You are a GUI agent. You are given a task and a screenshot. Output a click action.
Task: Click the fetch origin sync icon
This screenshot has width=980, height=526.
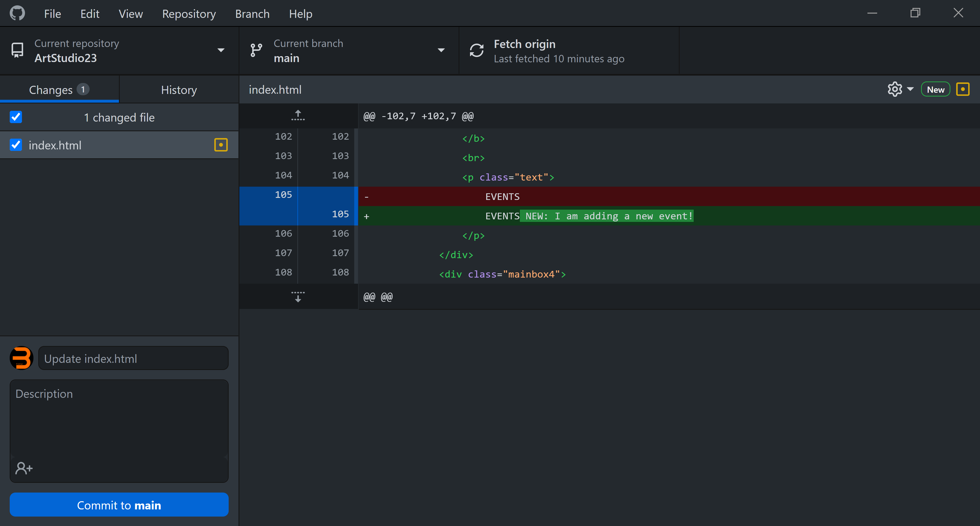point(476,50)
